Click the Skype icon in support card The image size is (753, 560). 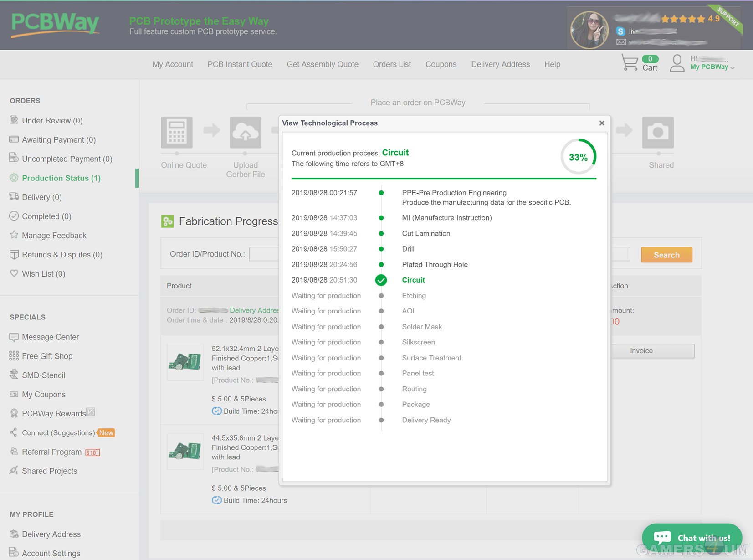(620, 31)
